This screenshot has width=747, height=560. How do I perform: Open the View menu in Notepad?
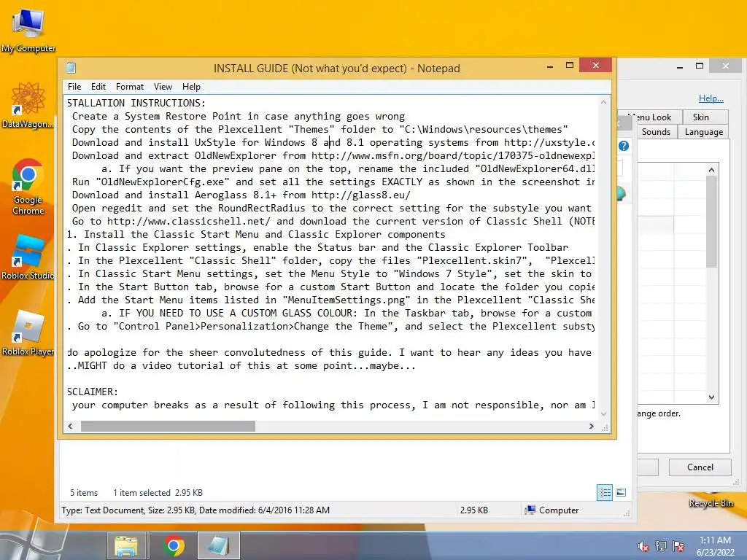(163, 87)
